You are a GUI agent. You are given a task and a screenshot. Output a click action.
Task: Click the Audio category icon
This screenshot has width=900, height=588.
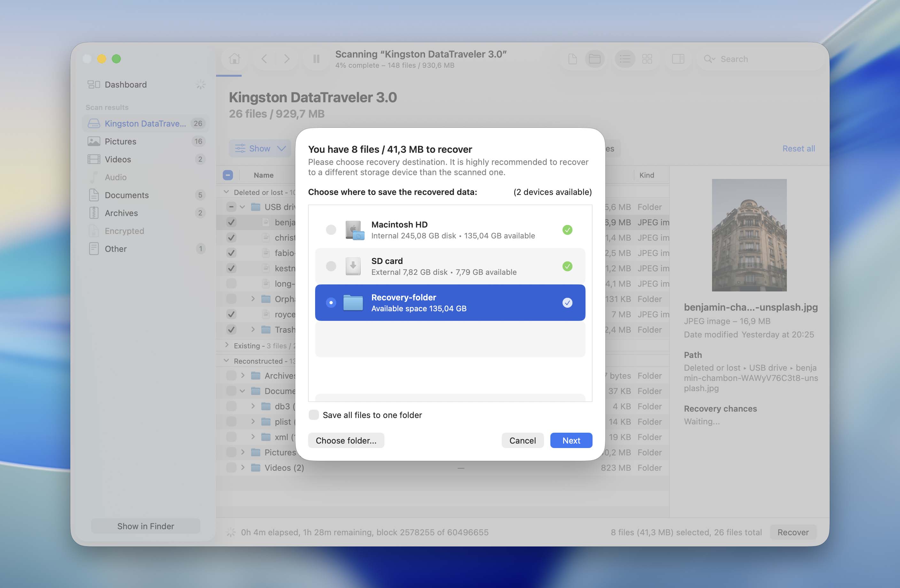point(93,177)
